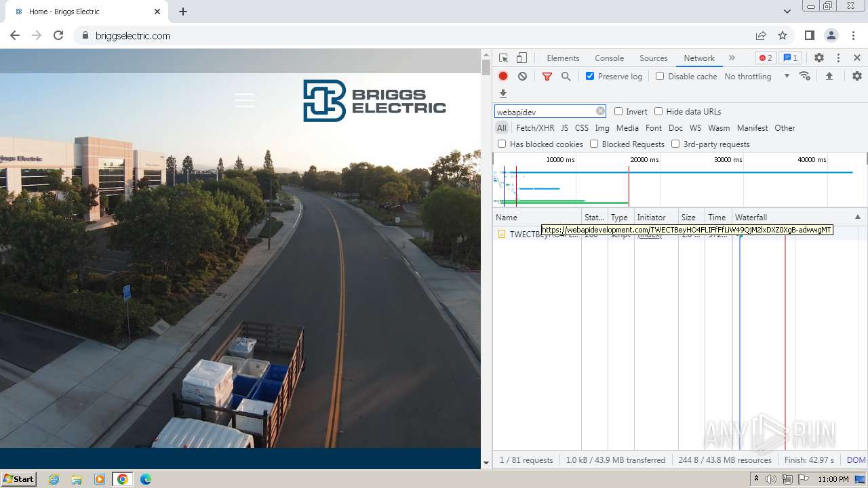
Task: Share this page icon in address bar
Action: (761, 36)
